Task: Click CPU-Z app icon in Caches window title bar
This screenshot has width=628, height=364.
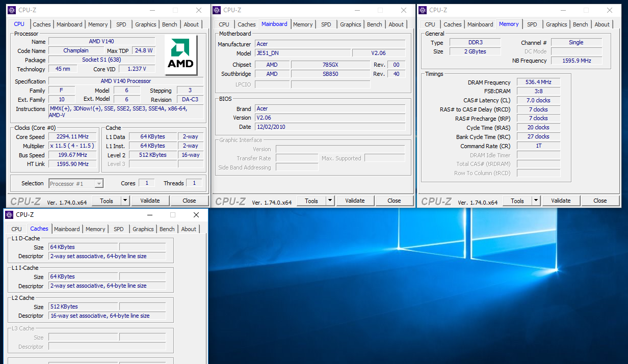Action: pyautogui.click(x=9, y=215)
